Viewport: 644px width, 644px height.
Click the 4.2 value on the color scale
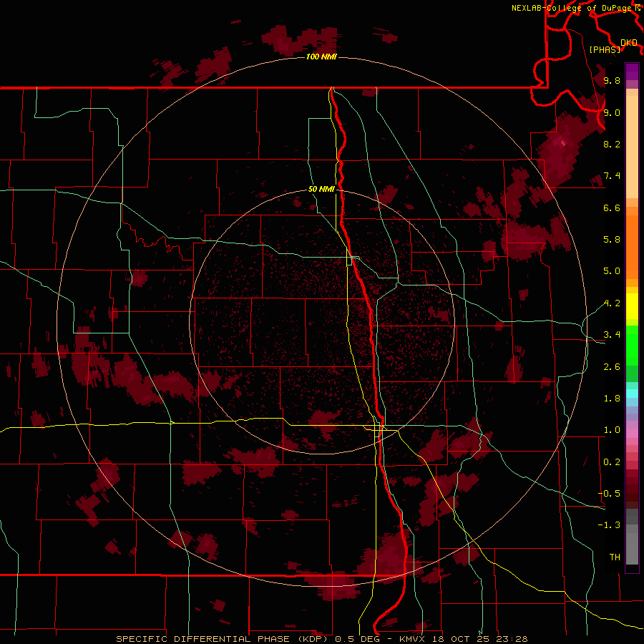pos(612,303)
